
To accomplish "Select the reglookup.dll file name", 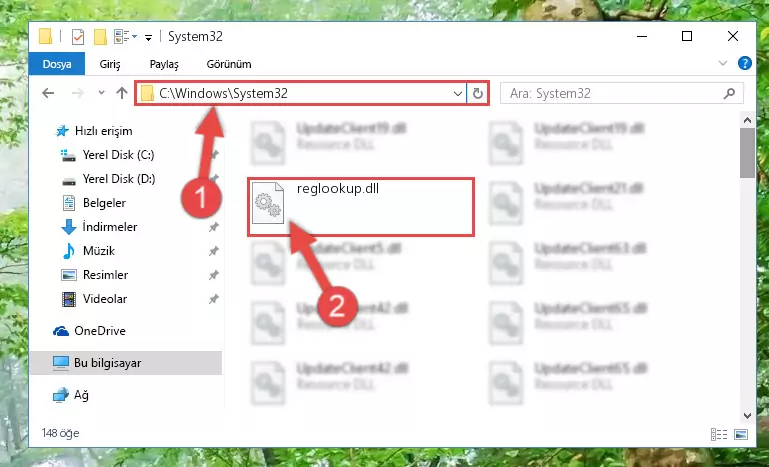I will (338, 189).
